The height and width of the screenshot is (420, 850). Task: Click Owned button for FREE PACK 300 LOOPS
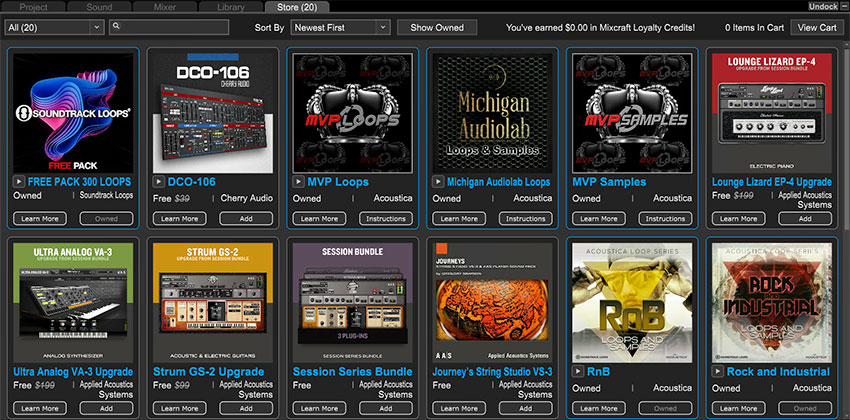(x=106, y=219)
